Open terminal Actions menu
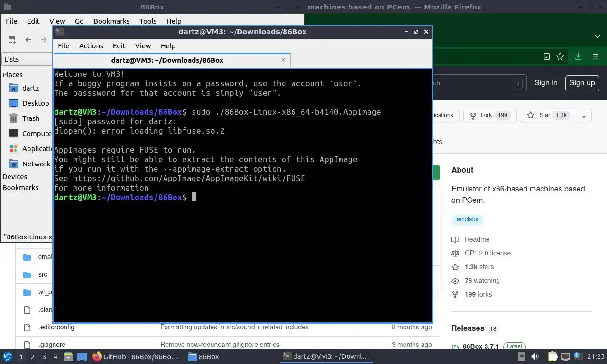The image size is (607, 364). click(x=91, y=46)
